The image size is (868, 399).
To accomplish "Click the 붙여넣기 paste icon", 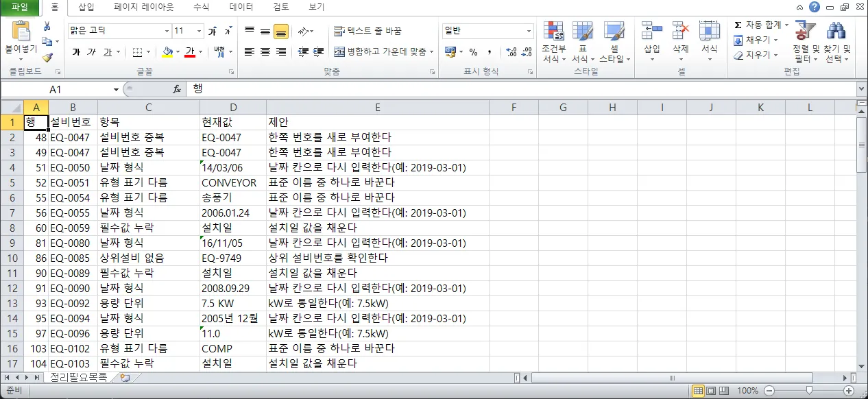I will click(x=21, y=32).
